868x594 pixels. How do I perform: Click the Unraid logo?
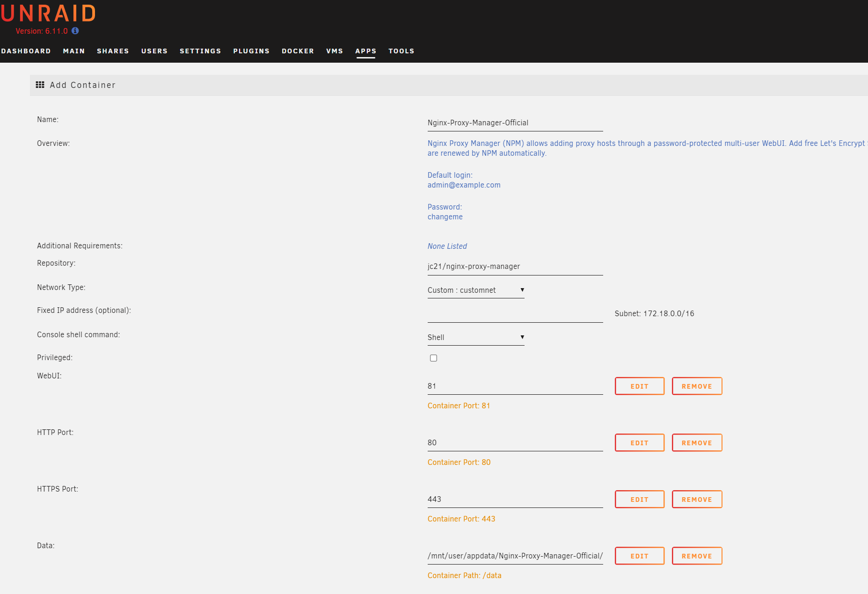(x=48, y=13)
